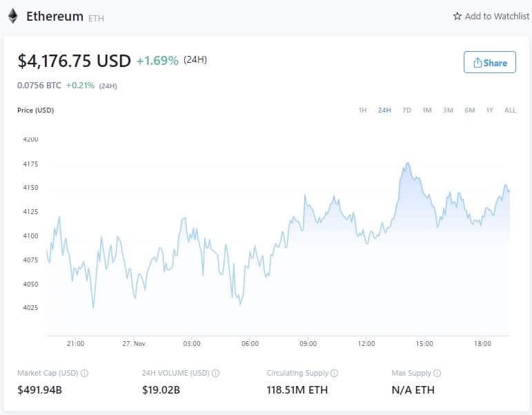This screenshot has height=415, width=532.
Task: Click the Ethereum diamond logo icon
Action: coord(13,16)
